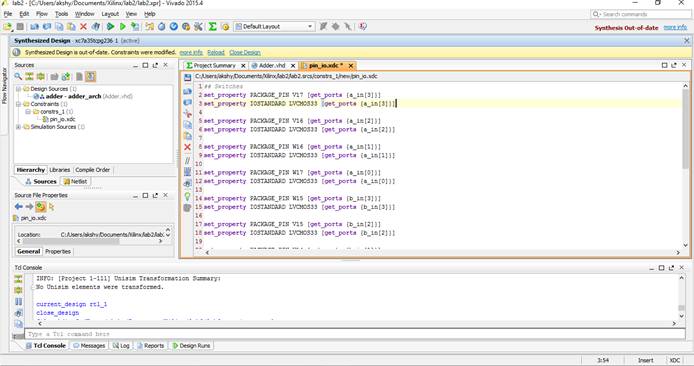Close the pin_io.xdc editor tab
Screen dimensions: 694x366
click(351, 65)
